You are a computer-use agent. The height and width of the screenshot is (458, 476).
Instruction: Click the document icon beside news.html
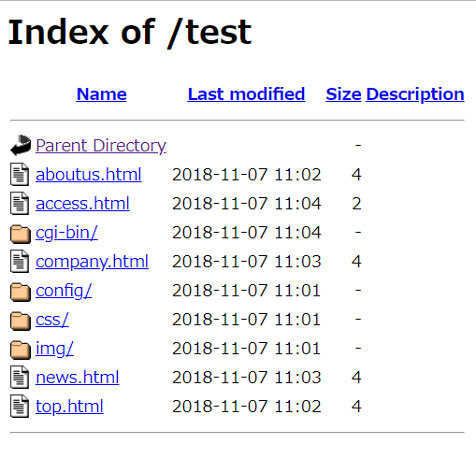[x=20, y=378]
